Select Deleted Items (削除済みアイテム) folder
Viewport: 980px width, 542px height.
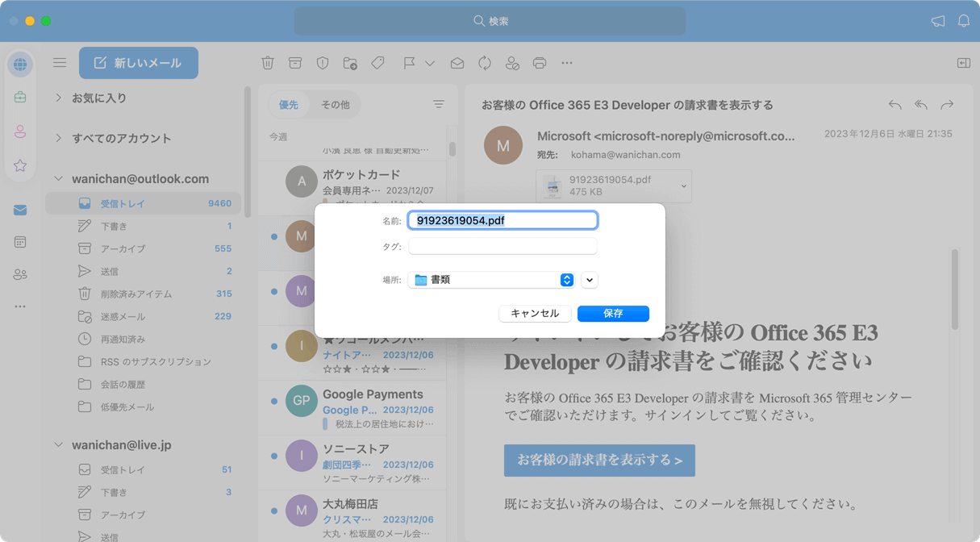(144, 294)
